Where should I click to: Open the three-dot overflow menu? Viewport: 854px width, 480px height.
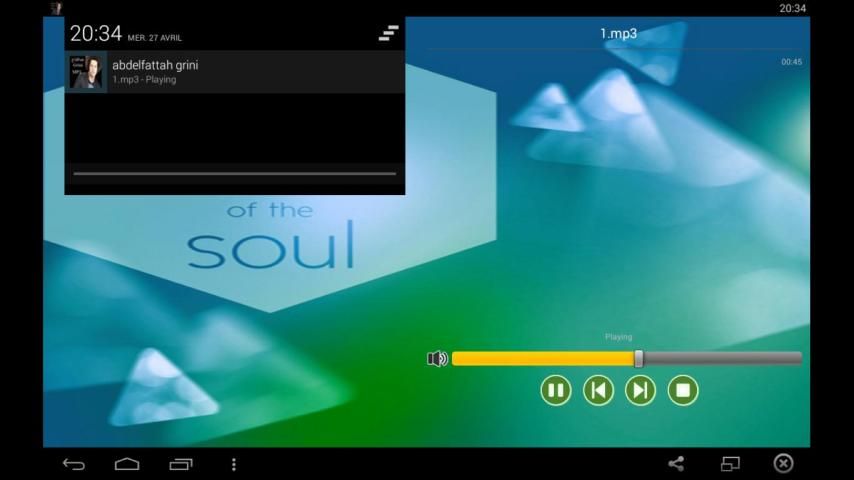click(x=234, y=464)
